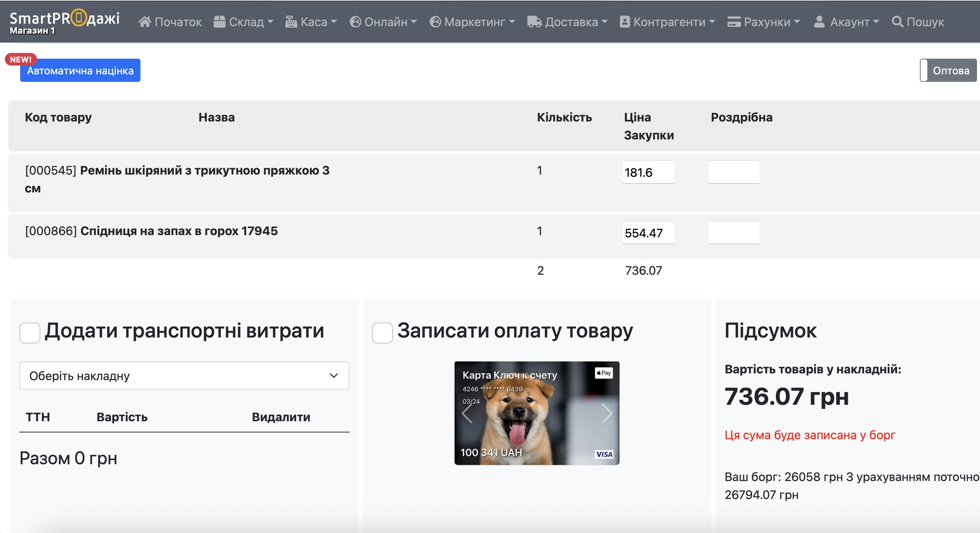Click the Пошук magnifier icon
Viewport: 980px width, 533px height.
(897, 22)
